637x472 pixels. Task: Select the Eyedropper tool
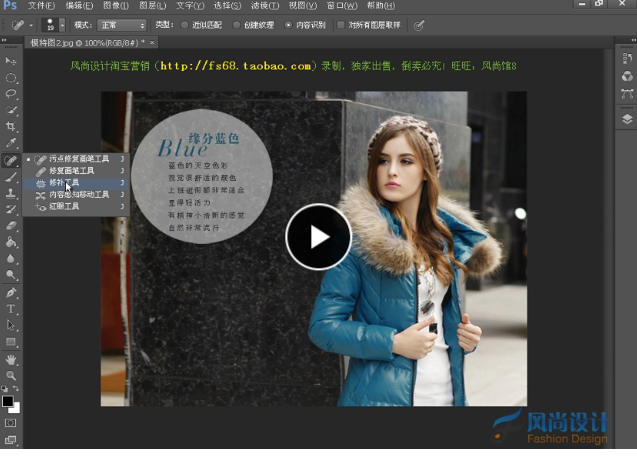tap(11, 143)
